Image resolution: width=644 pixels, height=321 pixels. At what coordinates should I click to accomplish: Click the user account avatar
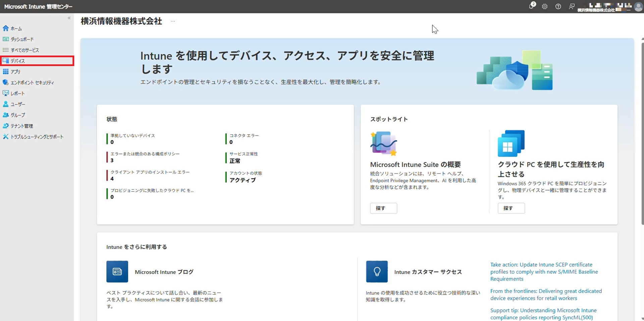638,6
